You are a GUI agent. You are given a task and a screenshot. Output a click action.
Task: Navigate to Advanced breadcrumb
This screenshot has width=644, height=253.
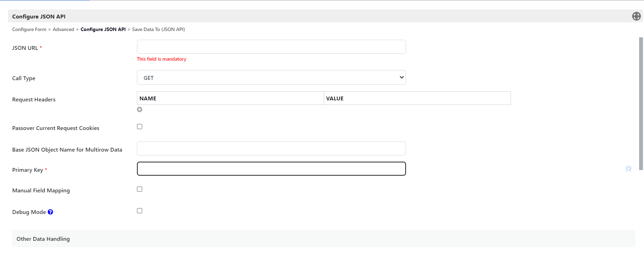click(63, 29)
